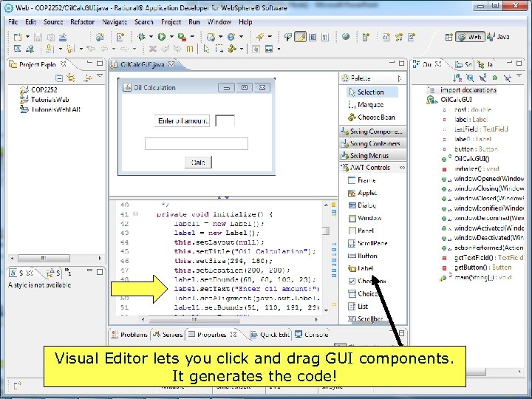Select the OilCalcGUI.java editor tab
This screenshot has width=532, height=399.
143,64
